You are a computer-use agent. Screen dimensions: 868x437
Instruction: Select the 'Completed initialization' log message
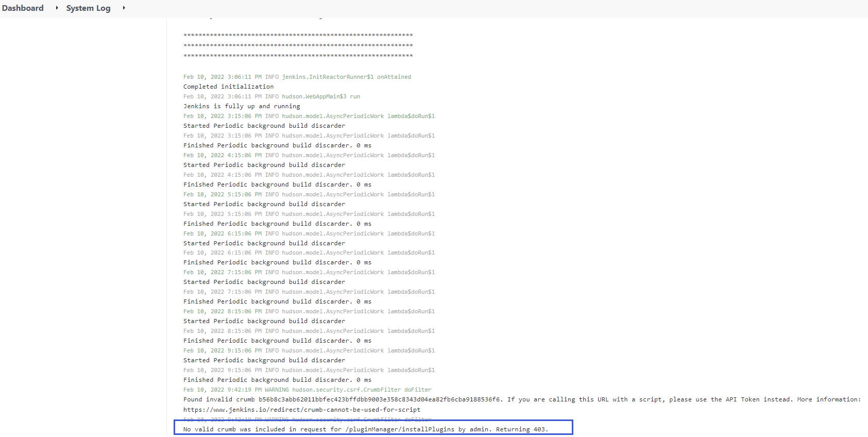[228, 87]
